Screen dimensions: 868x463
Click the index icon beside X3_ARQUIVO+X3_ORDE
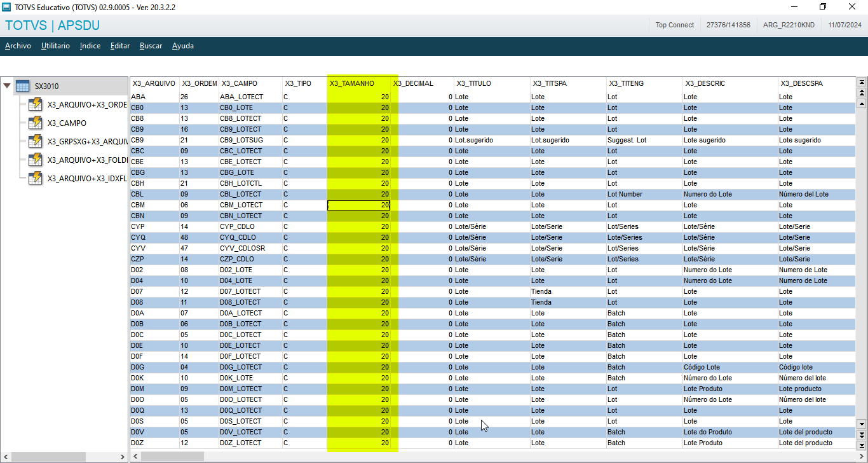coord(36,104)
